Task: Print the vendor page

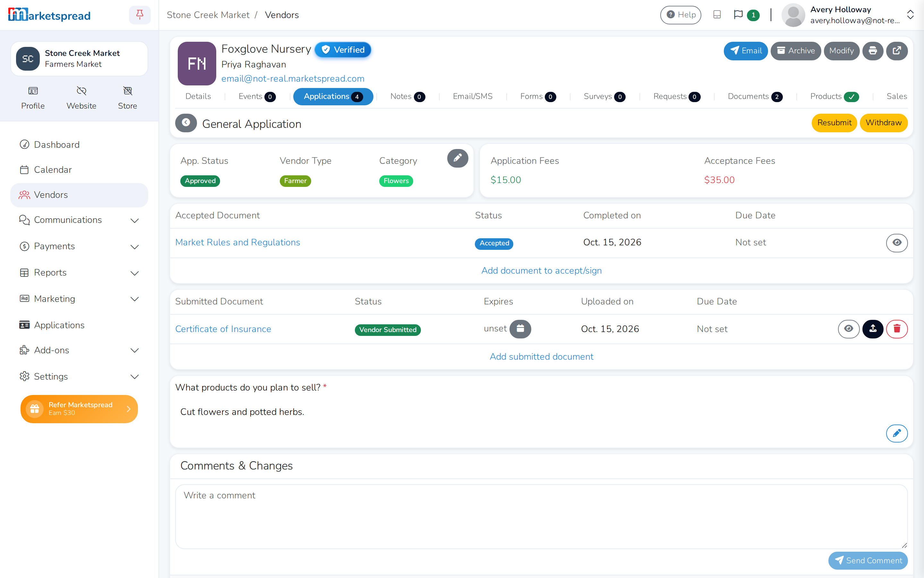Action: [872, 51]
